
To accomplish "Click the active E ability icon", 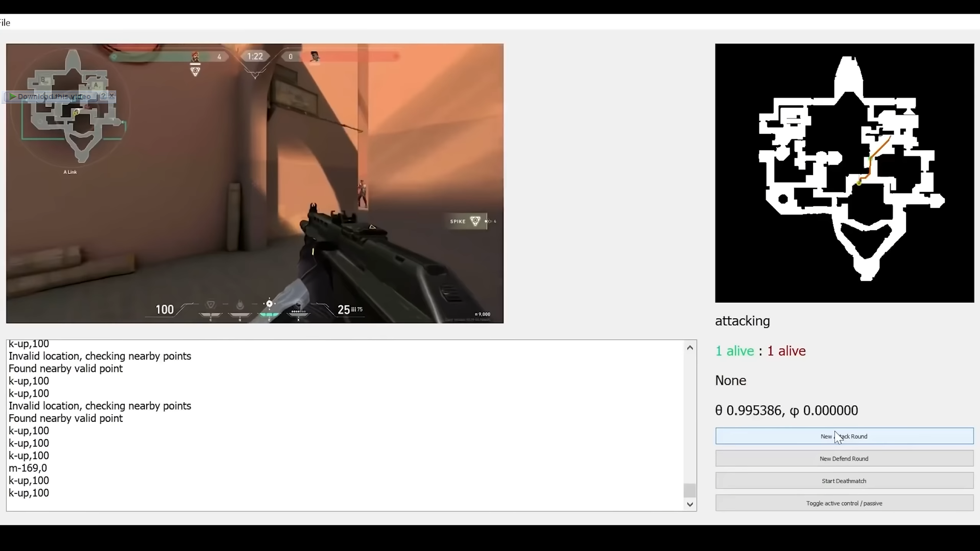I will [x=269, y=304].
